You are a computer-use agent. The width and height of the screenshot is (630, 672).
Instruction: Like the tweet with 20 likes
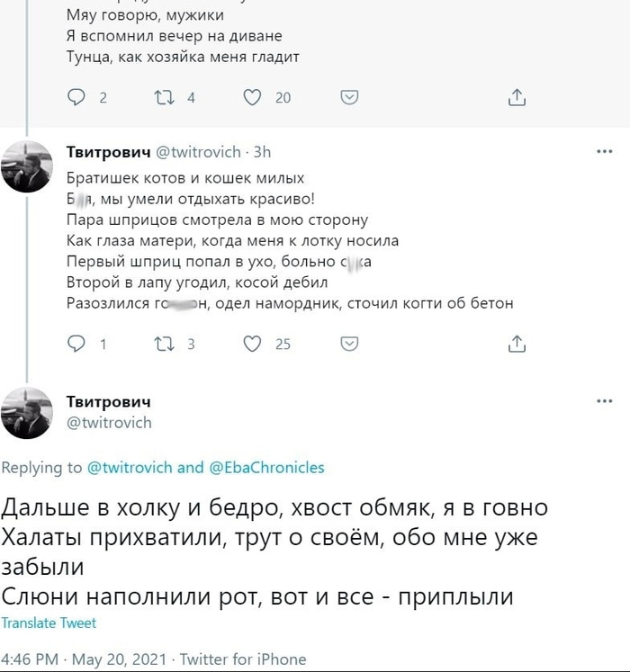[x=255, y=98]
